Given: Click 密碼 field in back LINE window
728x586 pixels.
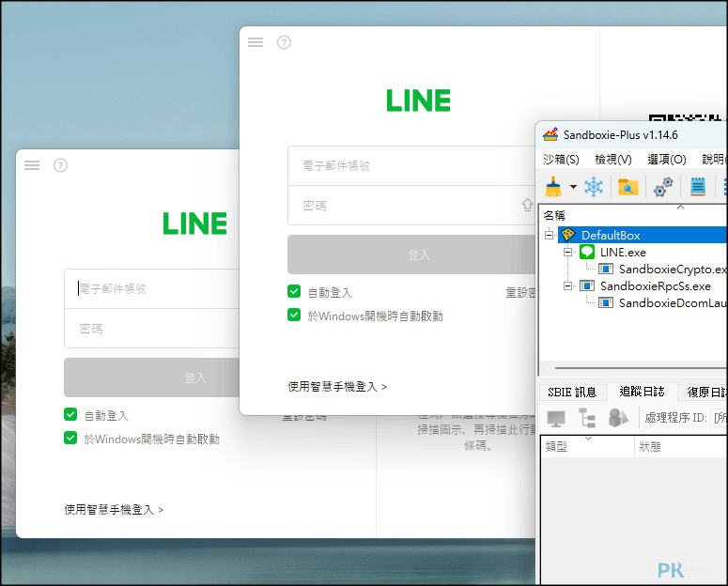Looking at the screenshot, I should pos(151,329).
